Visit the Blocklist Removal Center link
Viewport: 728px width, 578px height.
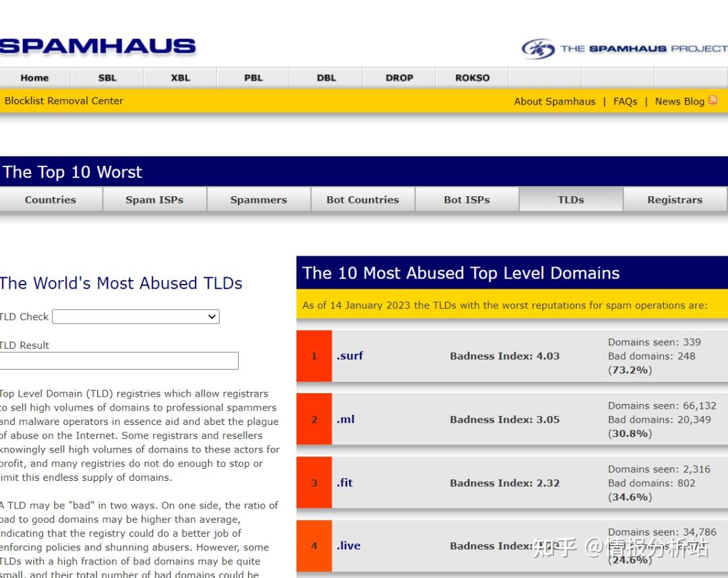64,100
